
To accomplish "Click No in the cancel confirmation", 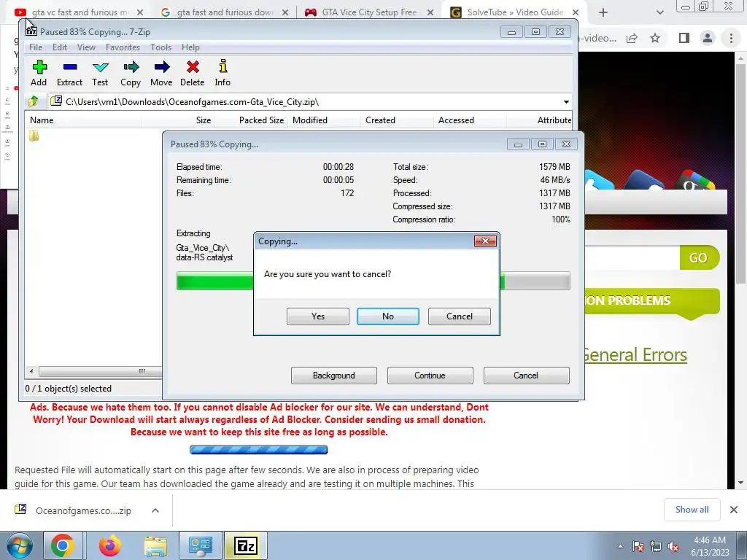I will pyautogui.click(x=388, y=316).
